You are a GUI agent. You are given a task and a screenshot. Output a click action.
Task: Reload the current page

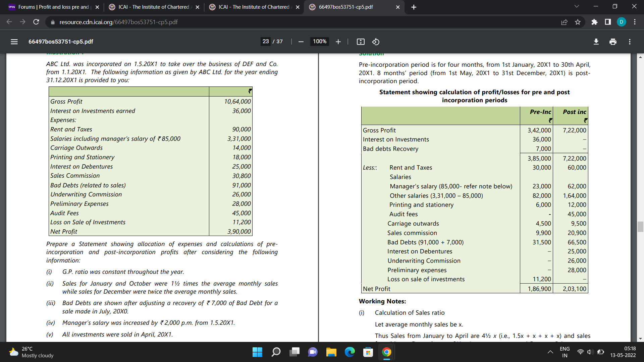click(x=36, y=22)
